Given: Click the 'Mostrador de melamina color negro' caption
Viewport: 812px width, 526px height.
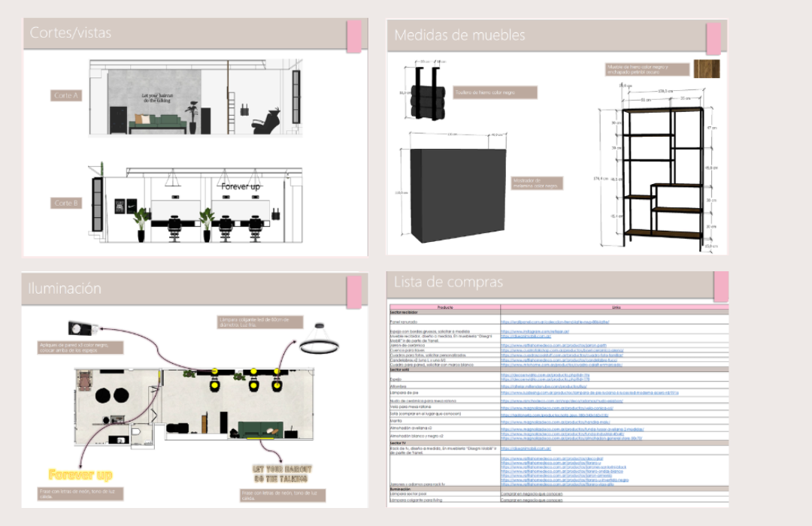Looking at the screenshot, I should coord(537,183).
